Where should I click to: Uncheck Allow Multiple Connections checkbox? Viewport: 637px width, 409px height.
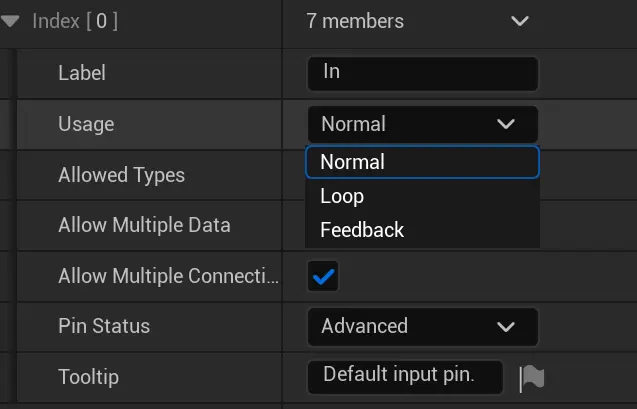[323, 276]
